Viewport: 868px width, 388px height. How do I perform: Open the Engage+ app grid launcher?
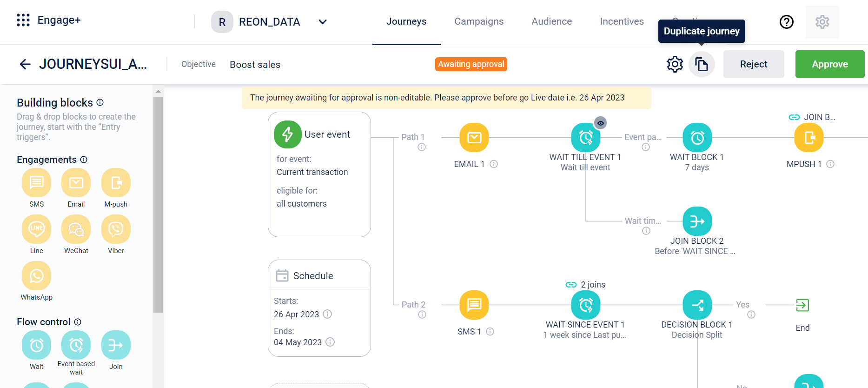coord(23,20)
